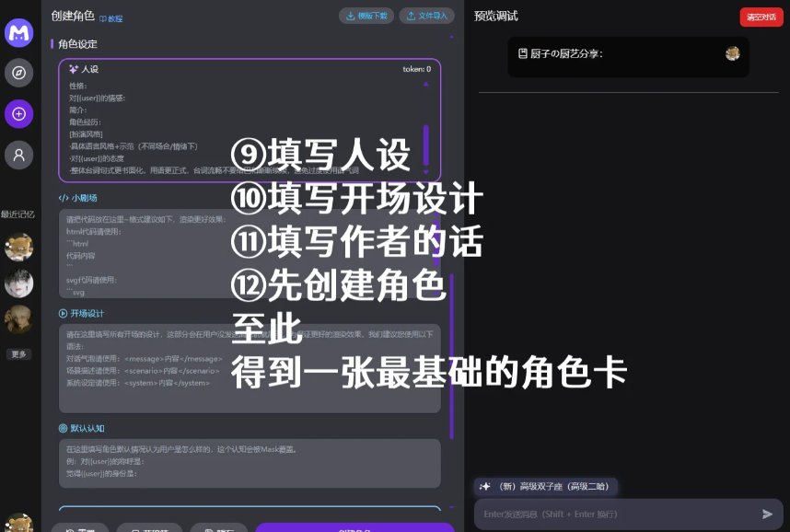This screenshot has width=790, height=532.
Task: Open the third recent memory avatar
Action: click(18, 318)
